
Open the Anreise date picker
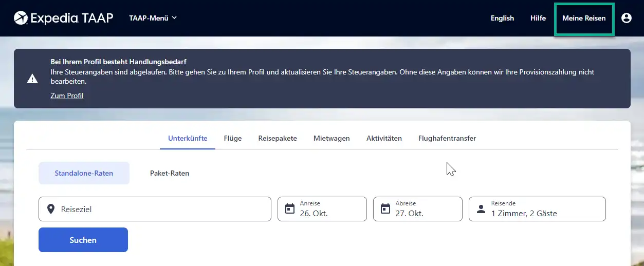coord(322,209)
